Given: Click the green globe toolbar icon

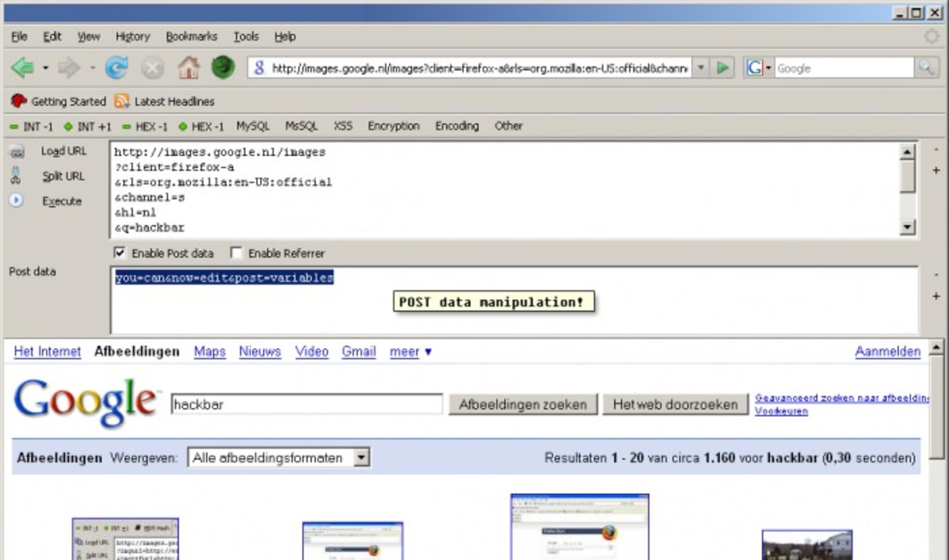Looking at the screenshot, I should coord(223,68).
